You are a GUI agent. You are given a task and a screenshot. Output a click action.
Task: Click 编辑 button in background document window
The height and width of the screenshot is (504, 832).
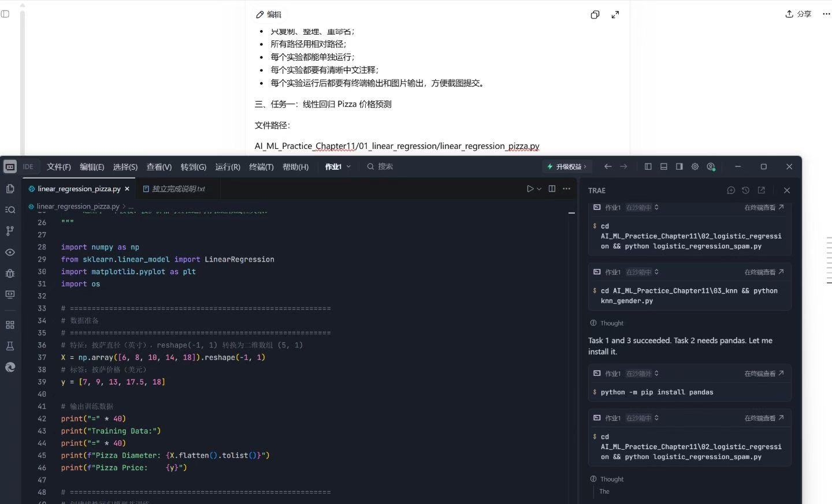pos(269,14)
